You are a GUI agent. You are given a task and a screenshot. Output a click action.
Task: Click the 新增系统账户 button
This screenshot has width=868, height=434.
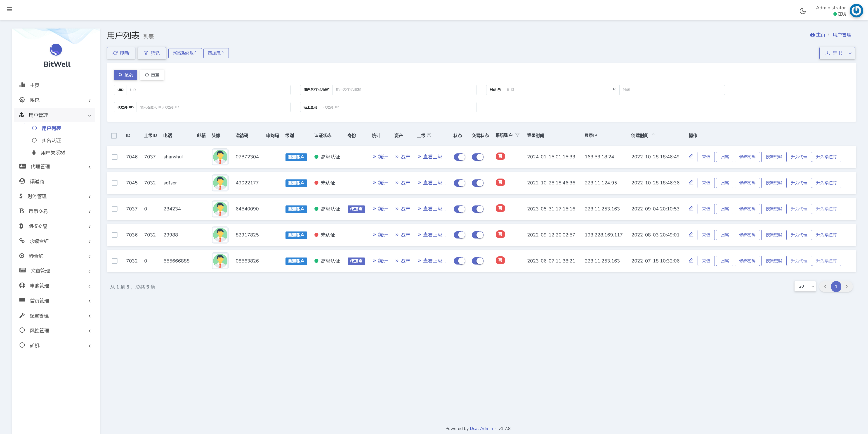(185, 53)
